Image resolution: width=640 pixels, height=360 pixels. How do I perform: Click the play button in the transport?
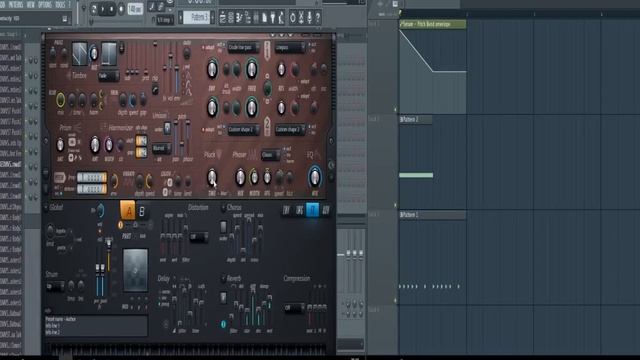103,9
